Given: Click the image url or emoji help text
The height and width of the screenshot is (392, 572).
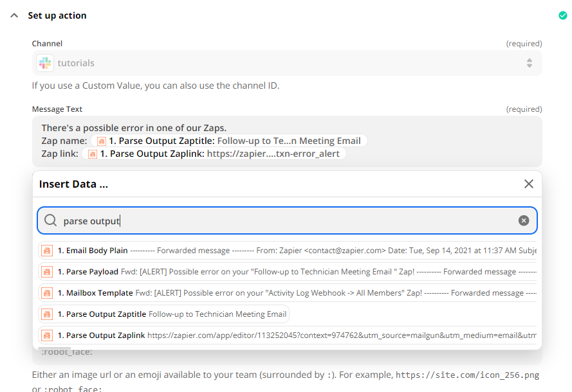Looking at the screenshot, I should pyautogui.click(x=286, y=382).
